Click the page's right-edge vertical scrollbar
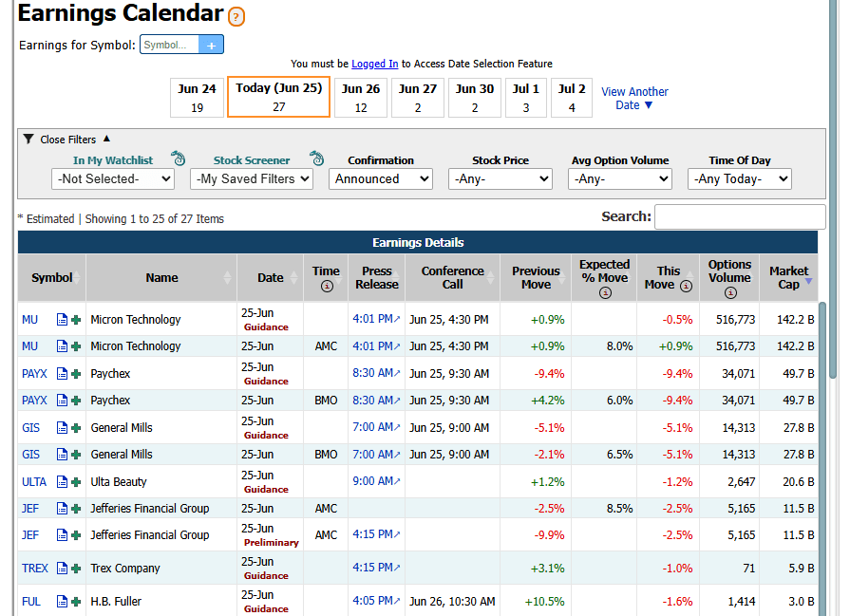 coord(834,190)
